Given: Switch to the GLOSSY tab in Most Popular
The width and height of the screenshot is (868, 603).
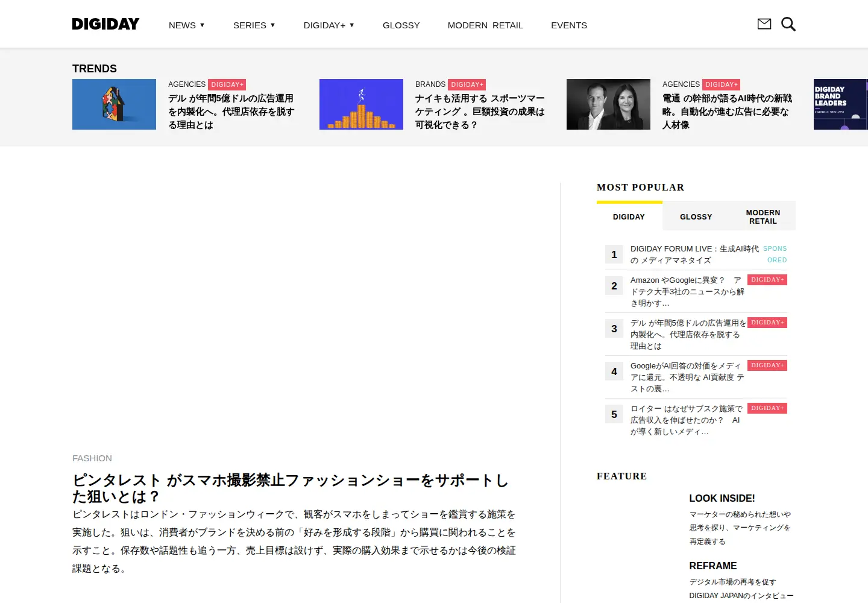Looking at the screenshot, I should 696,217.
